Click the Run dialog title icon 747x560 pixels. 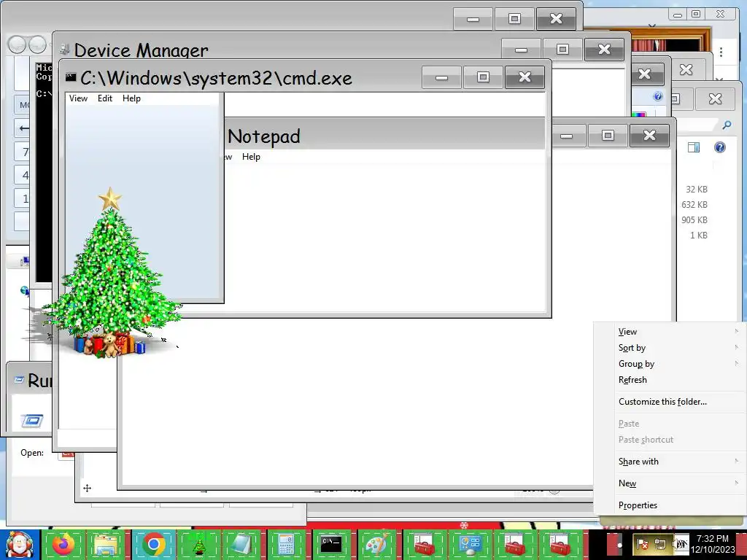pyautogui.click(x=19, y=380)
